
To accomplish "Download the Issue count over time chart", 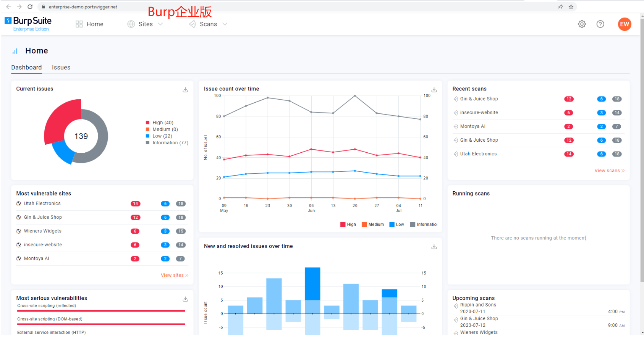I will [434, 90].
